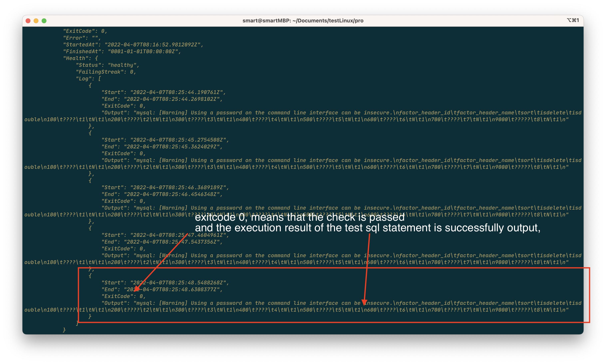Viewport: 606px width, 364px height.
Task: Click the topmost "ExitCode": 0 line
Action: (85, 31)
